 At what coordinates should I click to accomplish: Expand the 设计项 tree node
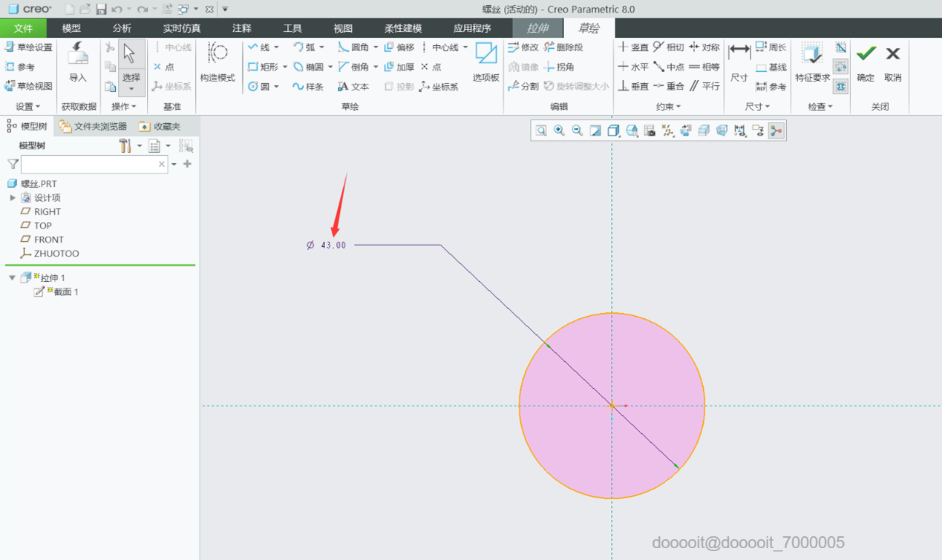point(13,198)
